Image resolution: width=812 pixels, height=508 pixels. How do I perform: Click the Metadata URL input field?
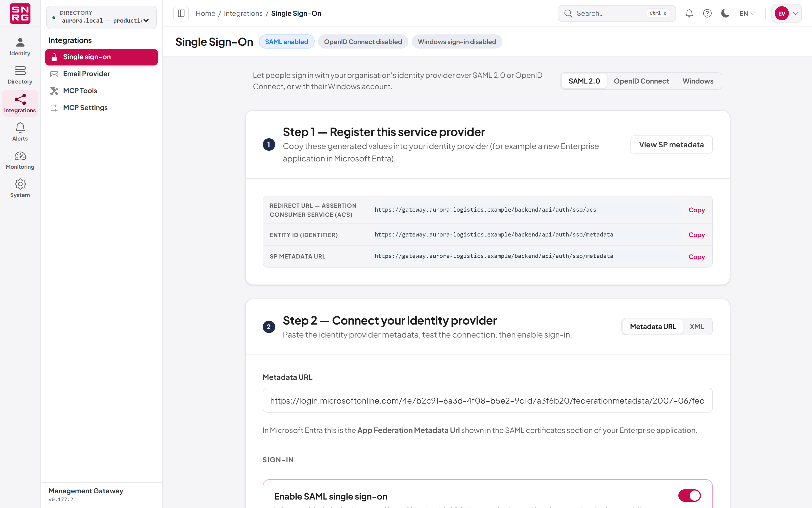coord(487,400)
